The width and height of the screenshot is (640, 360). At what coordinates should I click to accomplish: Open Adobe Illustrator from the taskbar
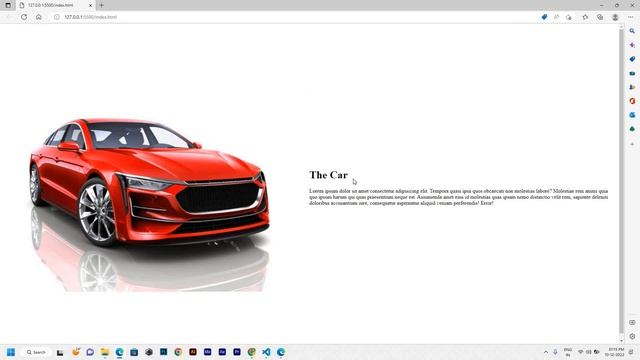(193, 351)
